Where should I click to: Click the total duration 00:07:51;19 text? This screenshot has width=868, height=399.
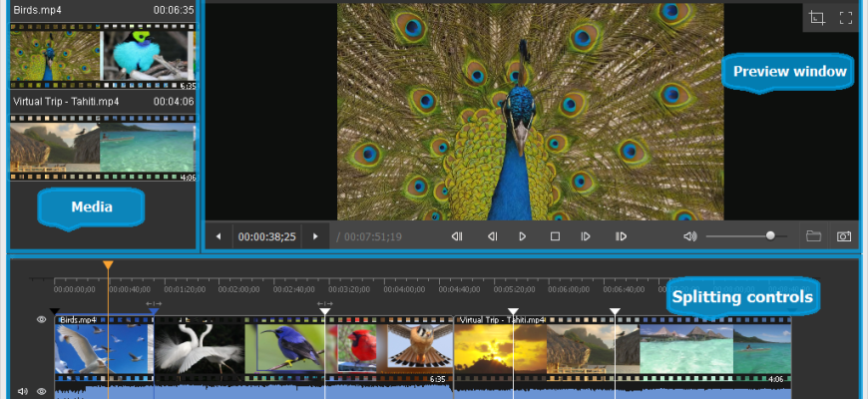click(x=372, y=236)
